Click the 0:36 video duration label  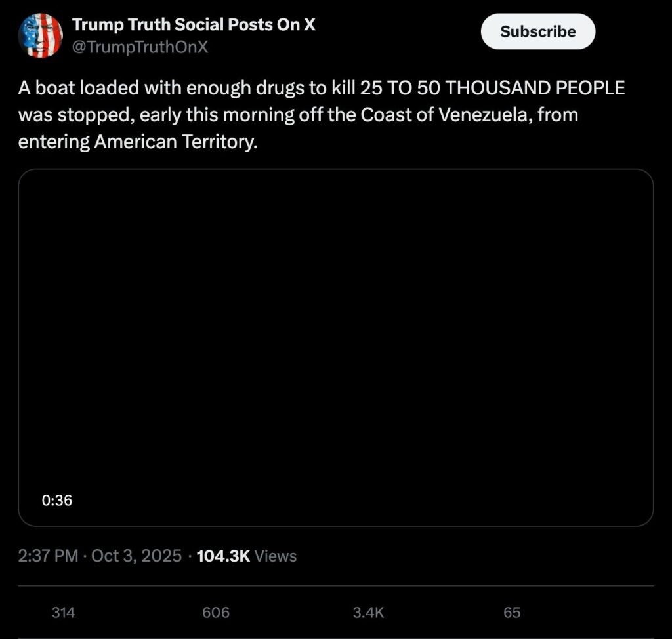click(56, 501)
